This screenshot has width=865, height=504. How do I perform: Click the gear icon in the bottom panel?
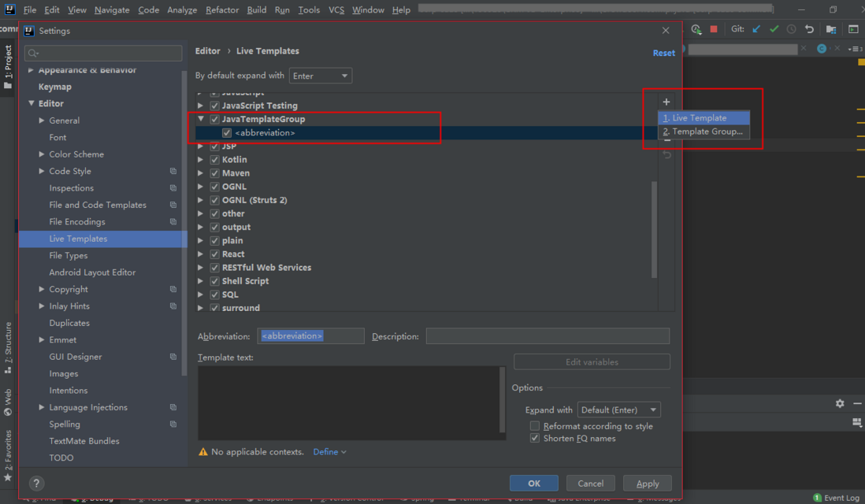(840, 404)
